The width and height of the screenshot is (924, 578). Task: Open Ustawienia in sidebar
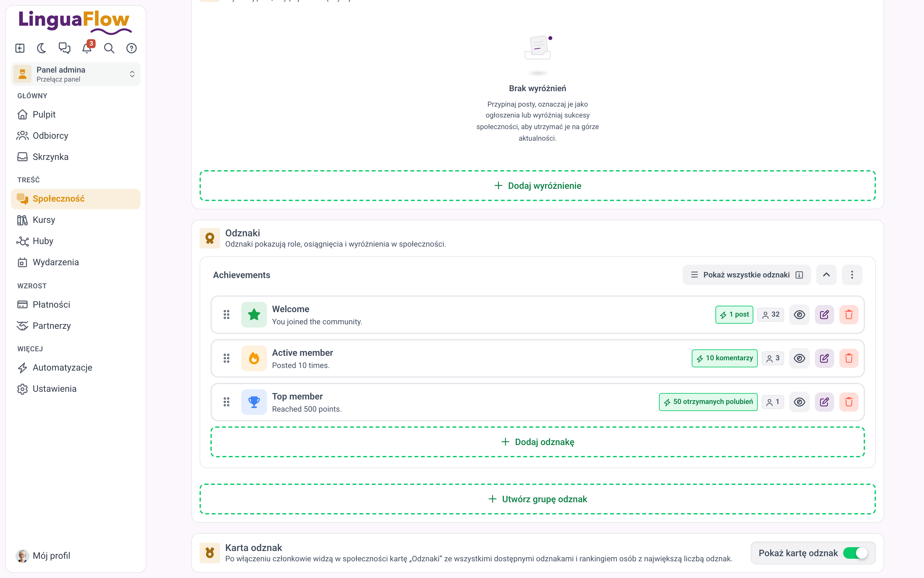coord(76,389)
